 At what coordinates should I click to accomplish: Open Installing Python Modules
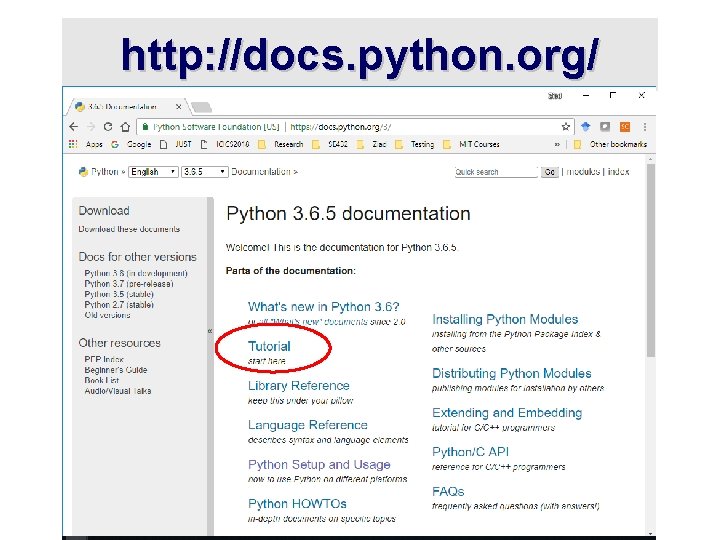(505, 319)
